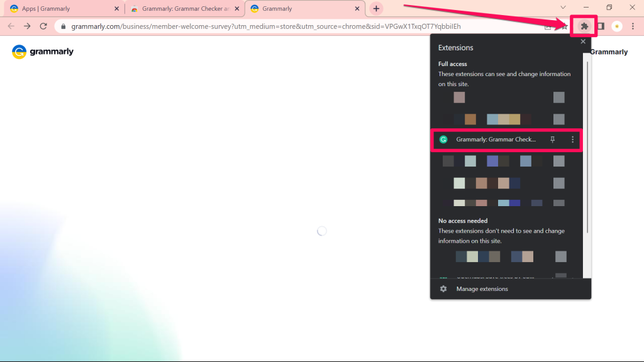Image resolution: width=644 pixels, height=362 pixels.
Task: Click Manage extensions at the popup bottom
Action: pyautogui.click(x=482, y=288)
